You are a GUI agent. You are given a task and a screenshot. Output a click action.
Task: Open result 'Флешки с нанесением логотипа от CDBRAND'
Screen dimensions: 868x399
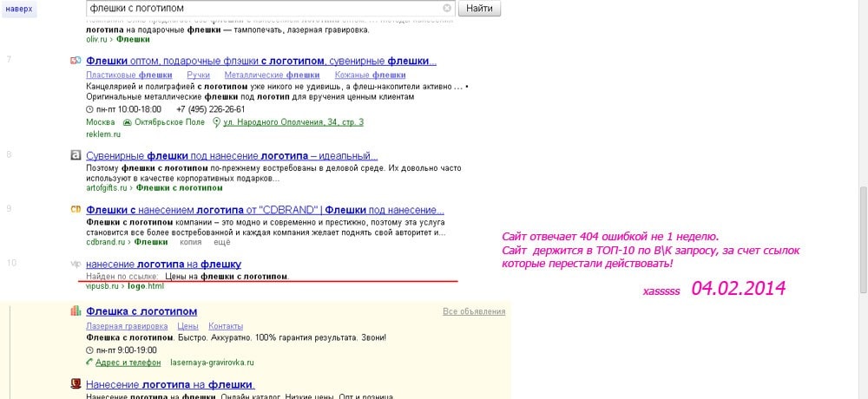265,210
